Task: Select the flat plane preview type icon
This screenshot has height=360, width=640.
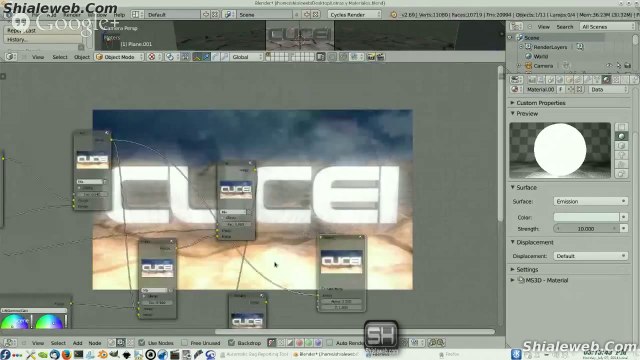Action: [622, 127]
